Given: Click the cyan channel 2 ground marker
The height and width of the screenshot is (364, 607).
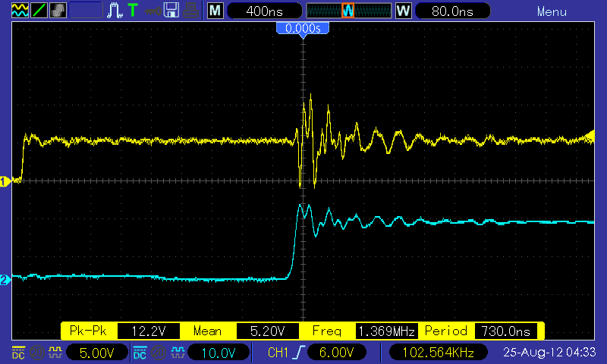Looking at the screenshot, I should 5,280.
